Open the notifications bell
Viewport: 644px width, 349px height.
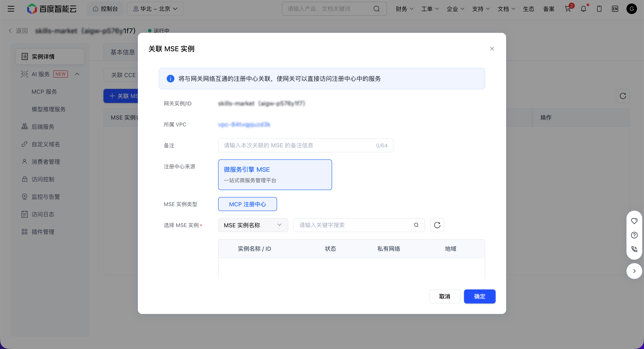coord(584,9)
